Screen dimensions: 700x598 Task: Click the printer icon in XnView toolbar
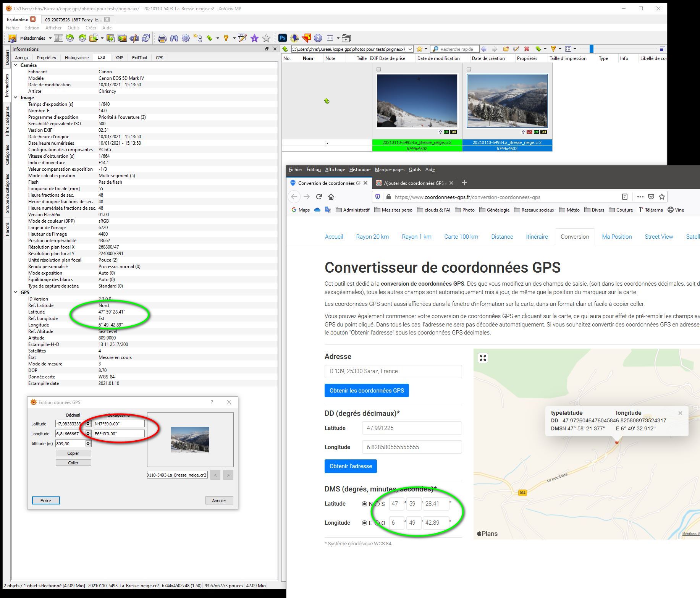162,38
